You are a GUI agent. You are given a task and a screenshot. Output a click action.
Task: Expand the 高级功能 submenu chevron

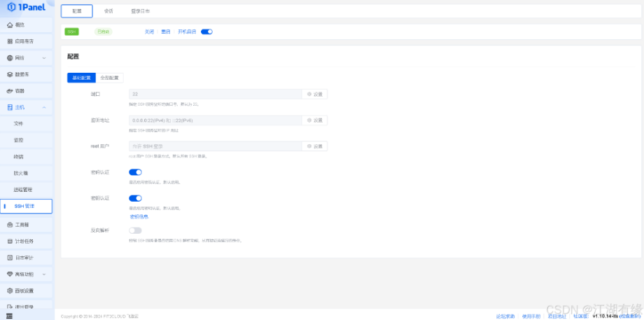point(44,274)
